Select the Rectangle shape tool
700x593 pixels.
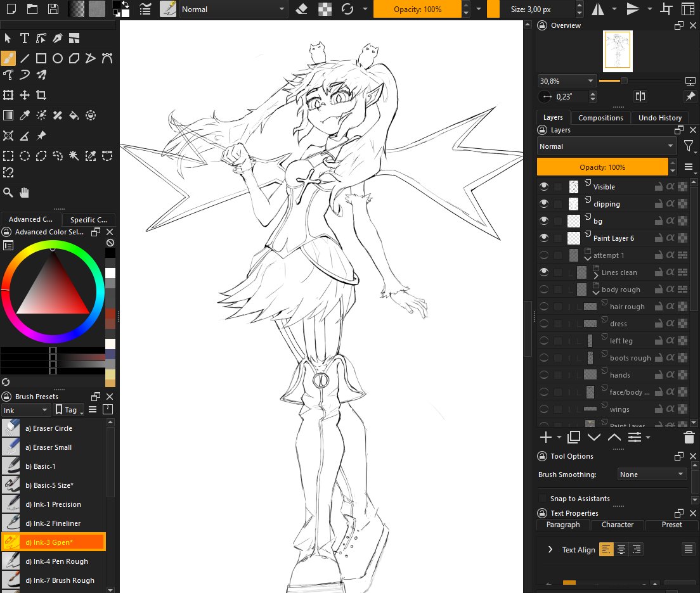41,58
